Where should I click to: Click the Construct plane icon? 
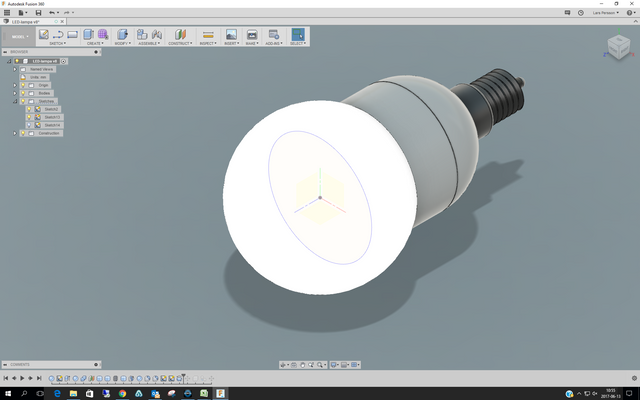click(x=180, y=34)
